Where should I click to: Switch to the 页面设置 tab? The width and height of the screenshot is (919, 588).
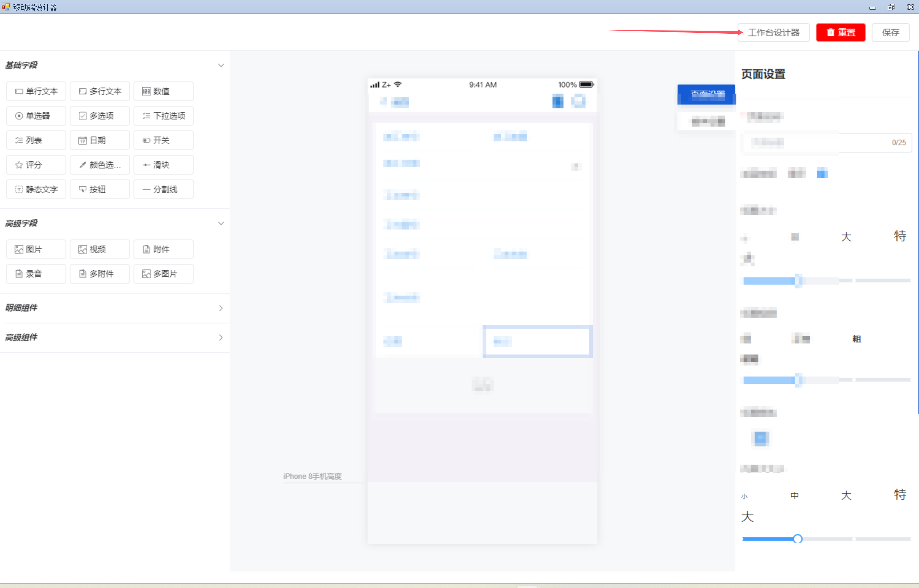click(x=706, y=94)
